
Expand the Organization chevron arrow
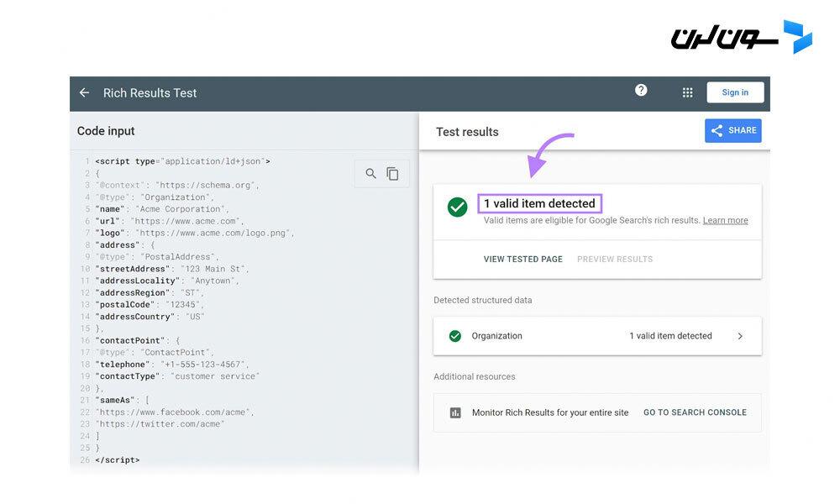pyautogui.click(x=740, y=336)
